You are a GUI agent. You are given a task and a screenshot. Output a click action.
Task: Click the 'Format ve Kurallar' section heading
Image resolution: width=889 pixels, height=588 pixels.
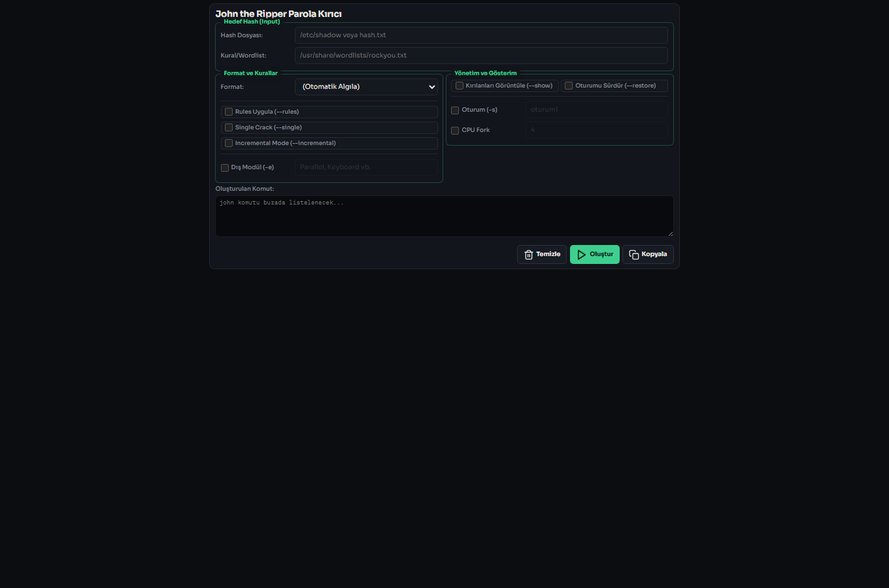tap(250, 73)
